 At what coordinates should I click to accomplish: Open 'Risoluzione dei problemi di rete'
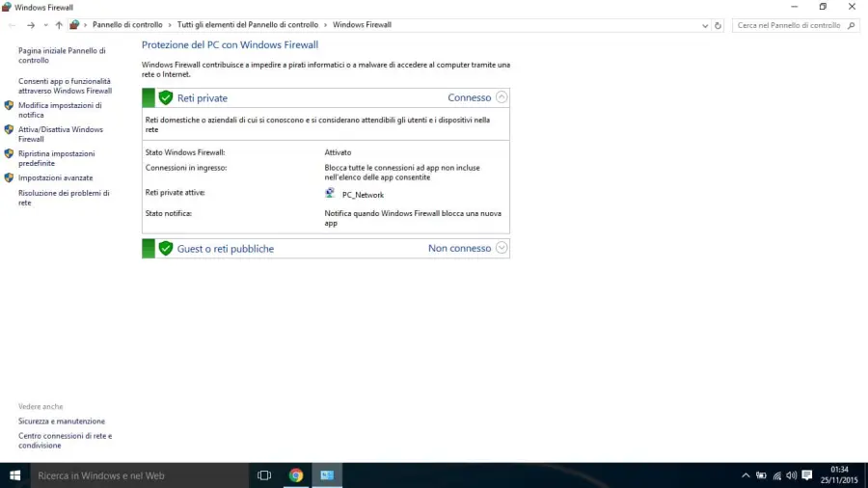(x=64, y=198)
